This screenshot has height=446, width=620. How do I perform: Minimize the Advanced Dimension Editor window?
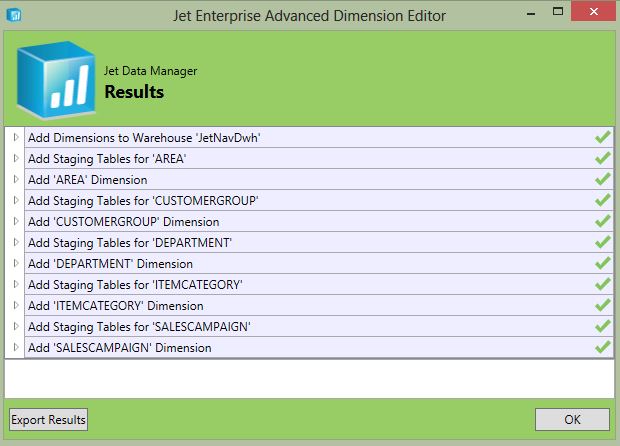click(531, 12)
